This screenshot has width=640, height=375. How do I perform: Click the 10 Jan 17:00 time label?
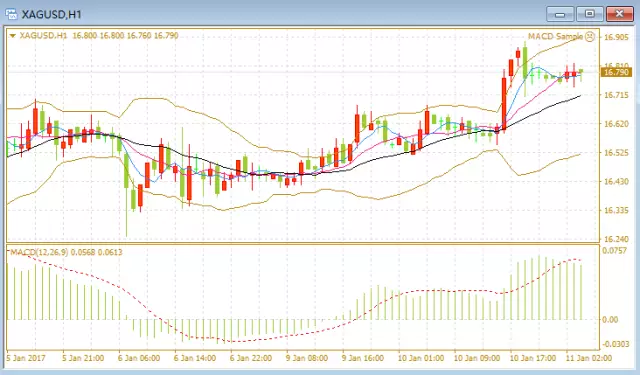click(533, 358)
